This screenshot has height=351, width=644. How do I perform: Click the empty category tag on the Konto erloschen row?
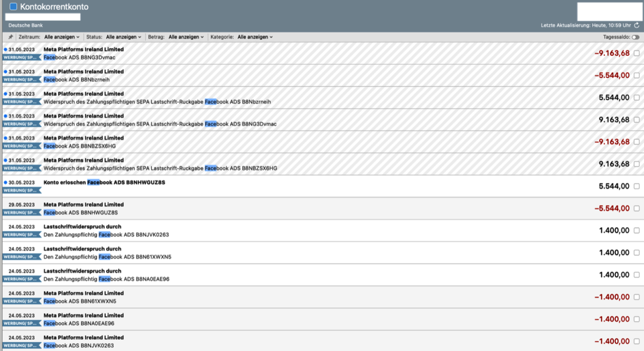tap(21, 191)
